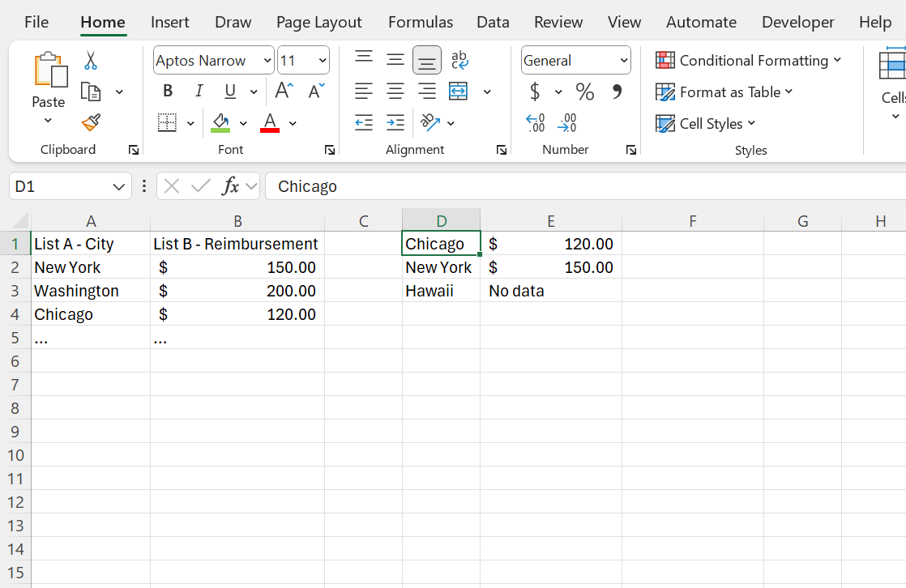Click the Paste clipboard icon
This screenshot has height=588, width=906.
pos(51,70)
